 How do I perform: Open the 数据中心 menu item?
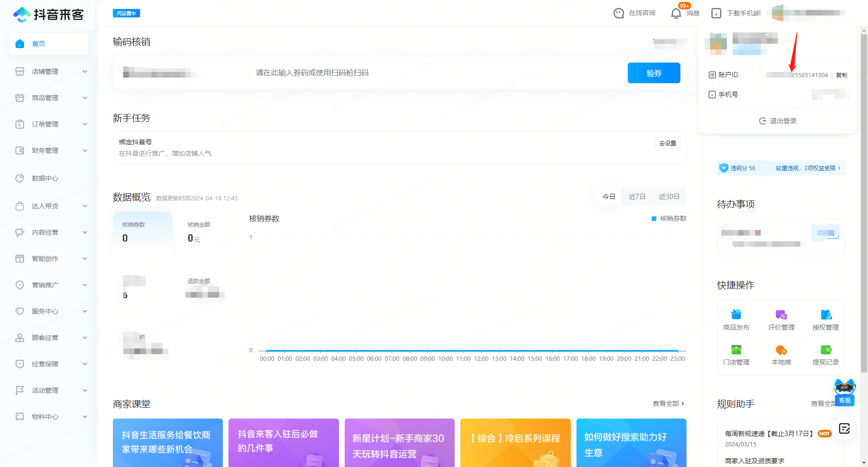point(49,178)
